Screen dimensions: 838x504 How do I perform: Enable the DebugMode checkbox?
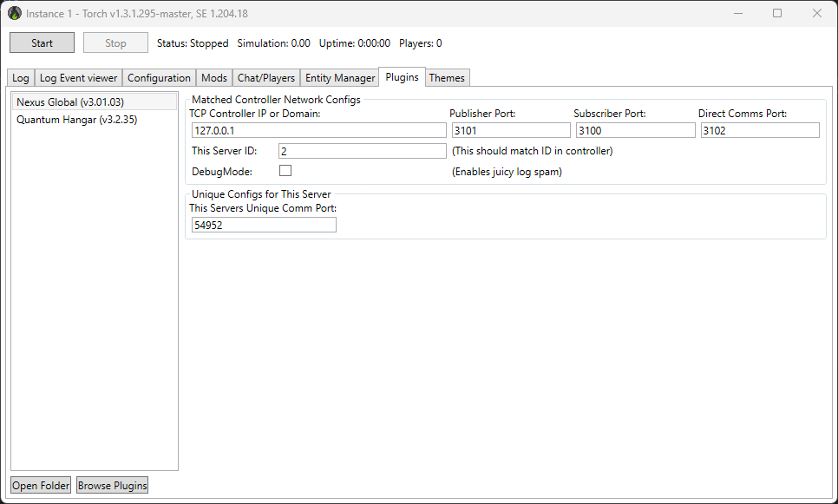coord(285,171)
